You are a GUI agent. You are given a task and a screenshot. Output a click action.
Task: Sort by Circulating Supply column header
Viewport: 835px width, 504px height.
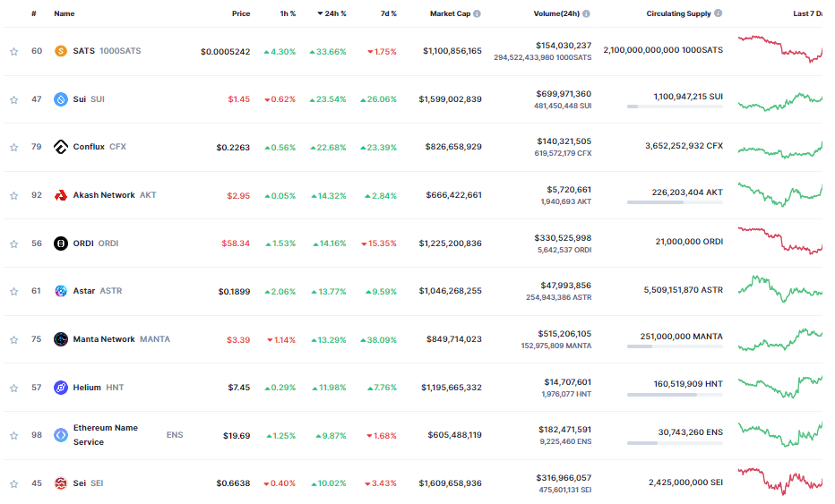(678, 13)
